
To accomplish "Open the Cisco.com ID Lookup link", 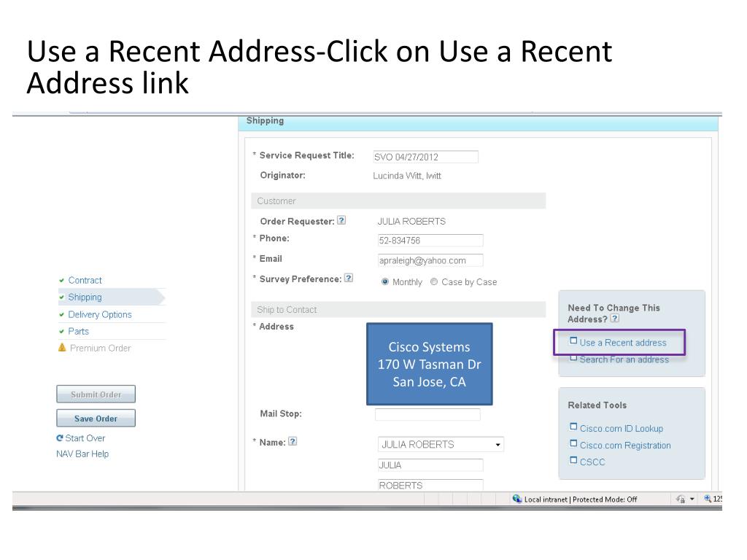I will click(622, 429).
